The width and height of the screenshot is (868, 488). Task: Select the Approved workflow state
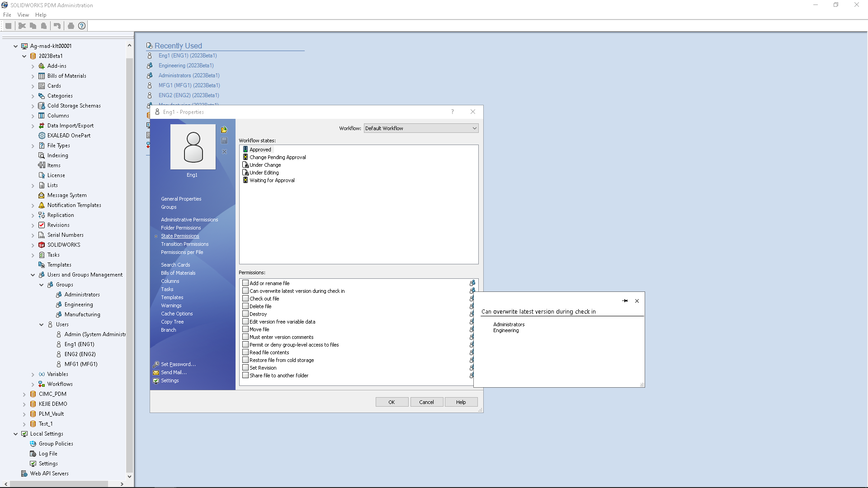260,149
